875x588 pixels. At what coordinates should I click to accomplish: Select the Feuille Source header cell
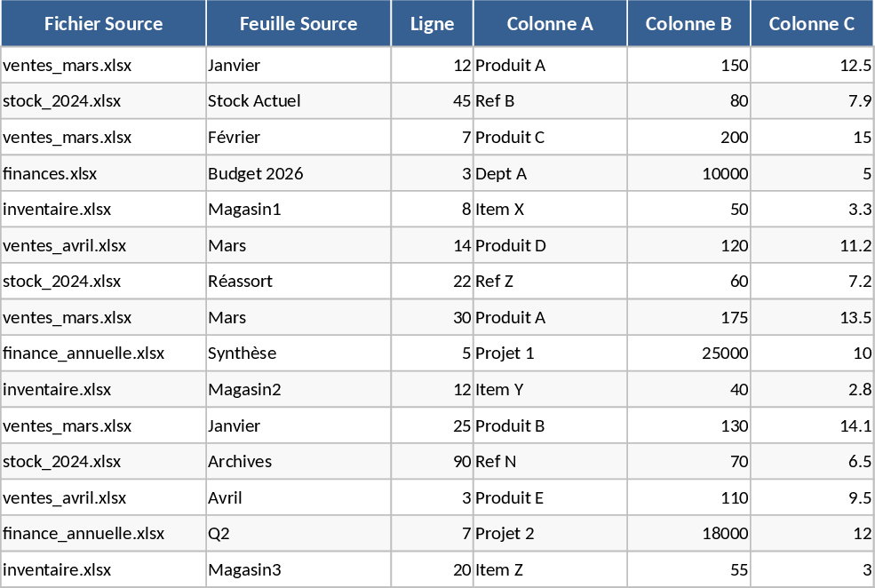pos(298,24)
